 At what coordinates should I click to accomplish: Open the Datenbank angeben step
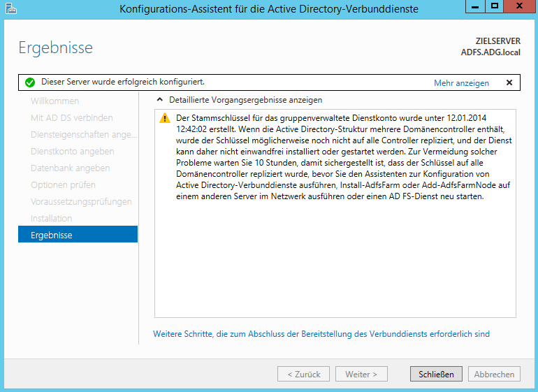pos(70,168)
